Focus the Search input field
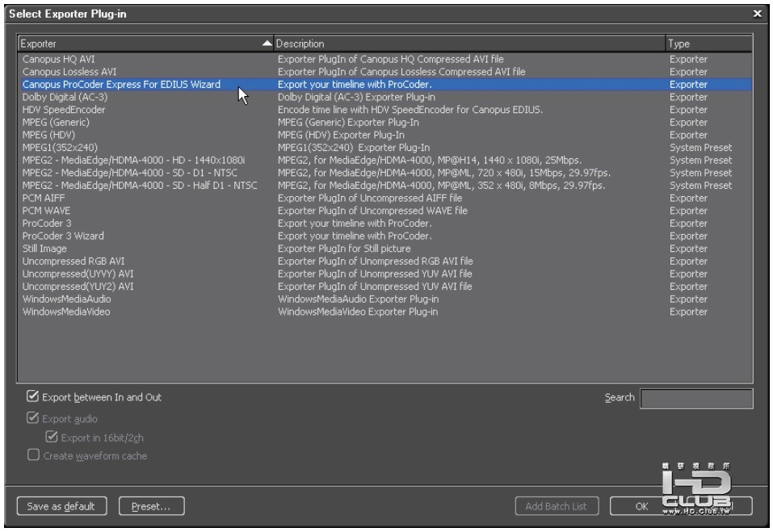 click(x=696, y=398)
